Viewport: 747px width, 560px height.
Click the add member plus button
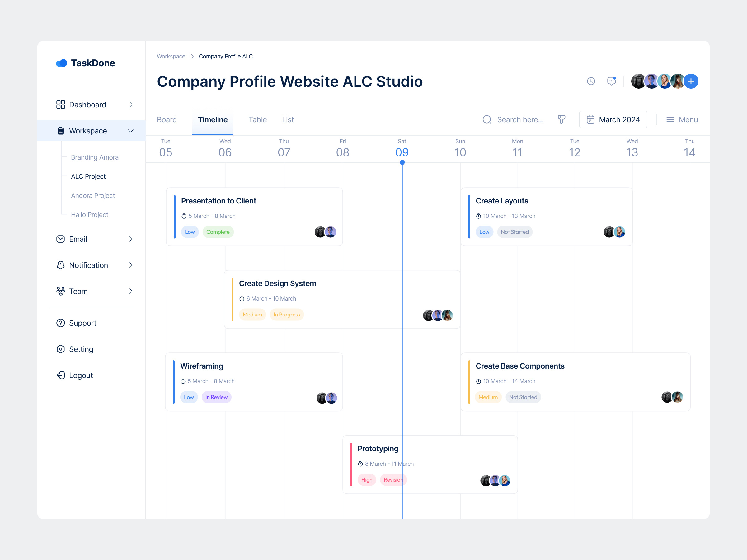(x=691, y=81)
